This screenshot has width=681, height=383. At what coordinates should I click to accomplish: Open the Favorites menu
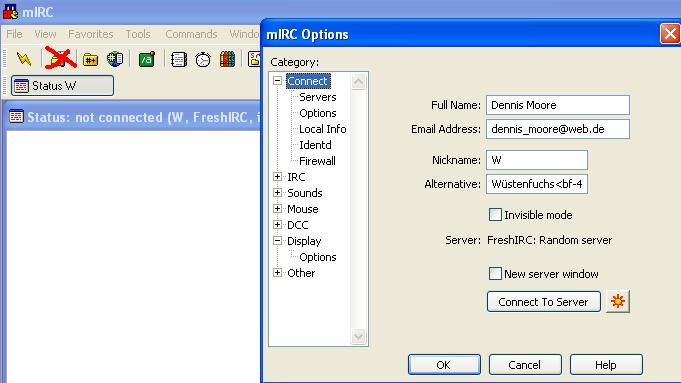coord(90,34)
